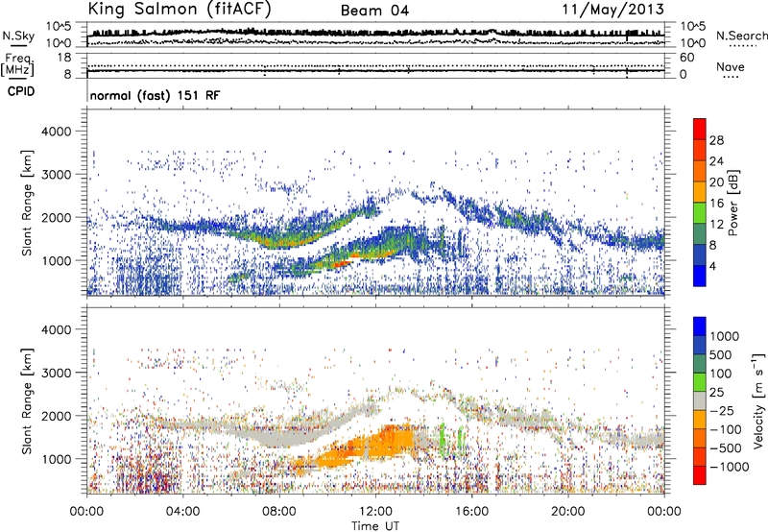Click the 'King Salmon (fitACF)' title text

click(180, 10)
